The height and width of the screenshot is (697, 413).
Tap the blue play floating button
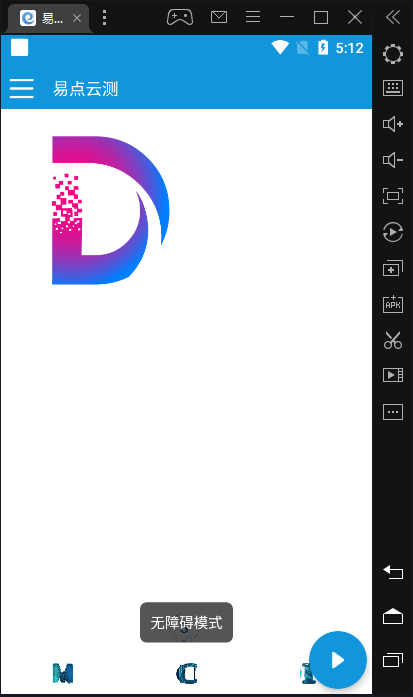pos(338,660)
